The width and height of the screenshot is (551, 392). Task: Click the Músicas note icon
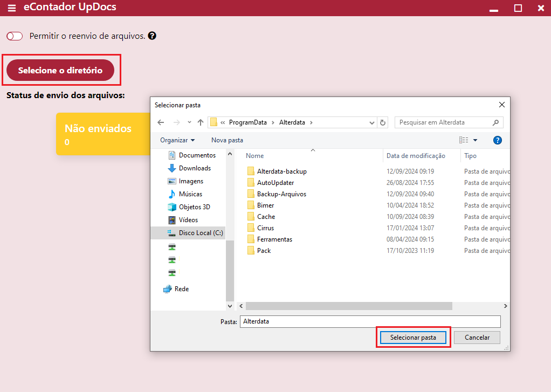[172, 194]
